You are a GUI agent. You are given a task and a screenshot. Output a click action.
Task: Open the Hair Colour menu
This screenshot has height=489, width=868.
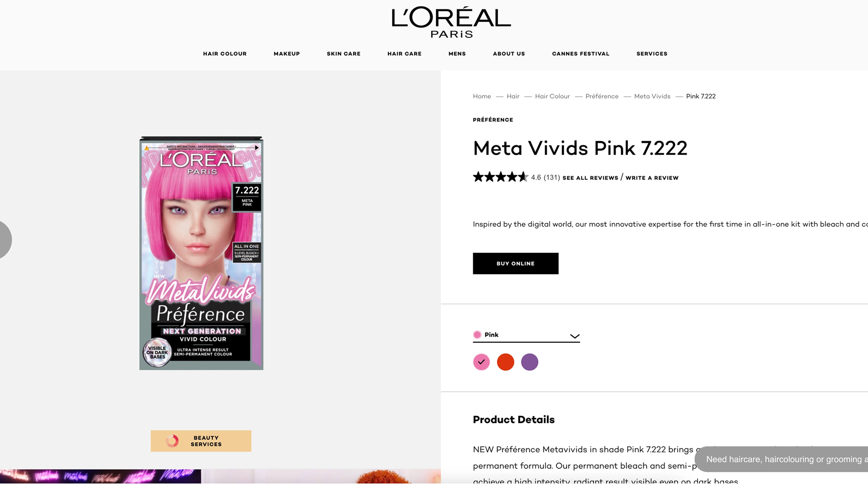(225, 54)
